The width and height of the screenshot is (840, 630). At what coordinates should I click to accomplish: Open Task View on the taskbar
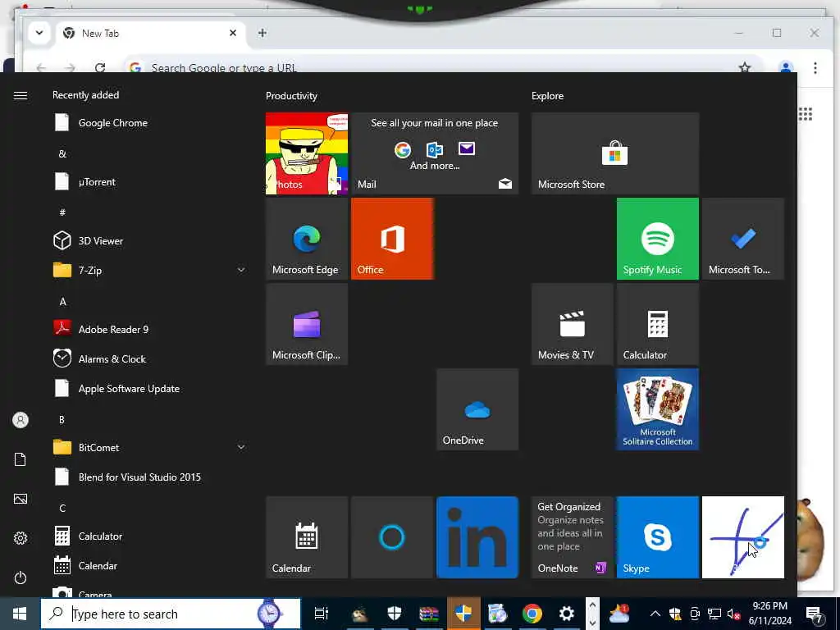pyautogui.click(x=321, y=614)
